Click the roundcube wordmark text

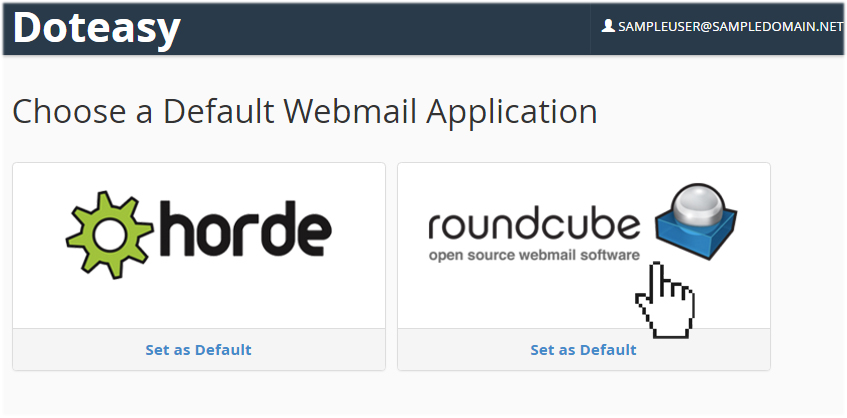pos(534,226)
